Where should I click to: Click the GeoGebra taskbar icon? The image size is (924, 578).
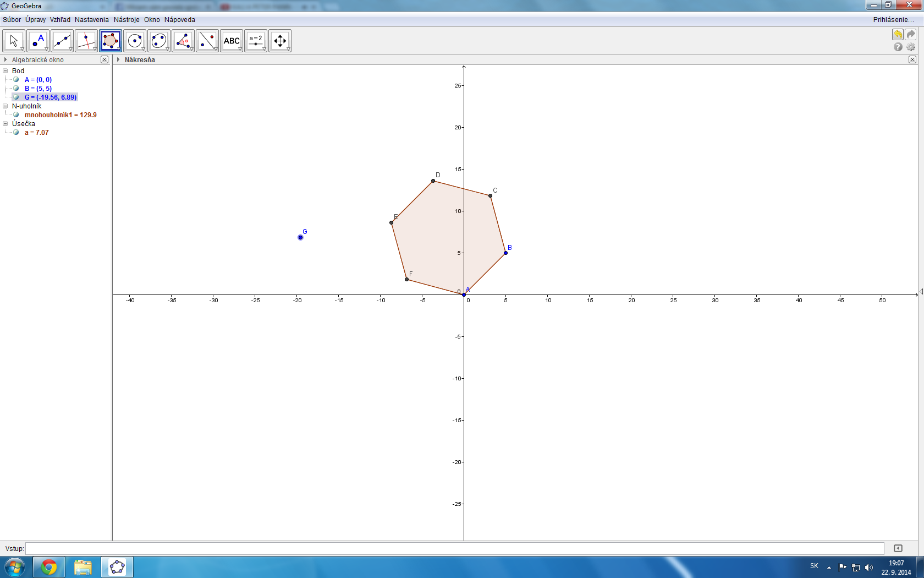pos(117,567)
